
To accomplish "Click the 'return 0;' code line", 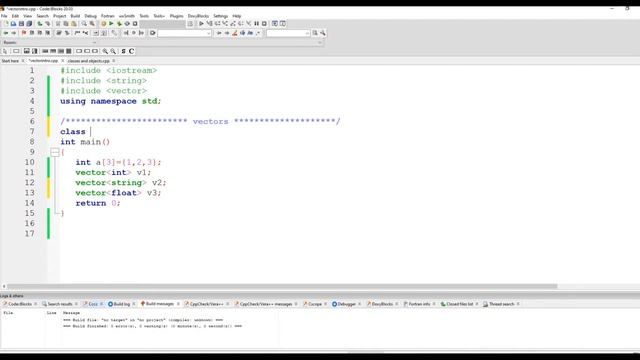I will click(x=98, y=203).
